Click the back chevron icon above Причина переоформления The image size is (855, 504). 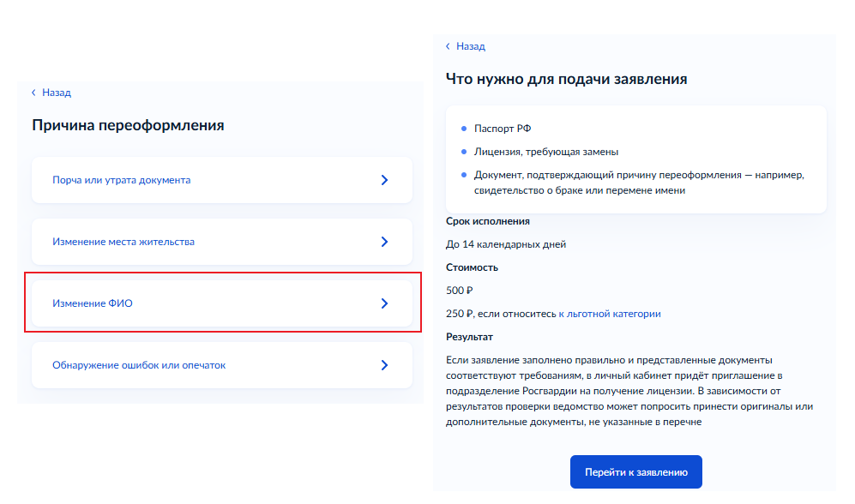33,93
